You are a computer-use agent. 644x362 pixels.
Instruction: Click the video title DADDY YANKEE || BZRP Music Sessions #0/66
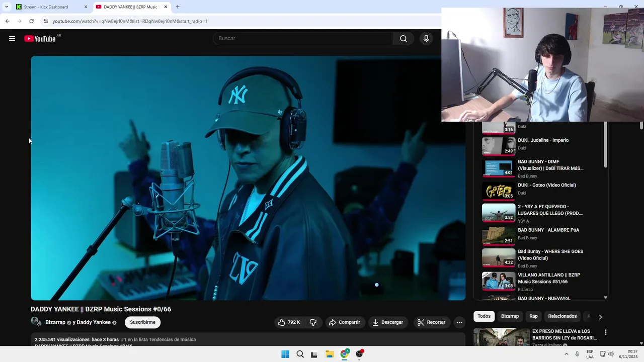tap(101, 309)
